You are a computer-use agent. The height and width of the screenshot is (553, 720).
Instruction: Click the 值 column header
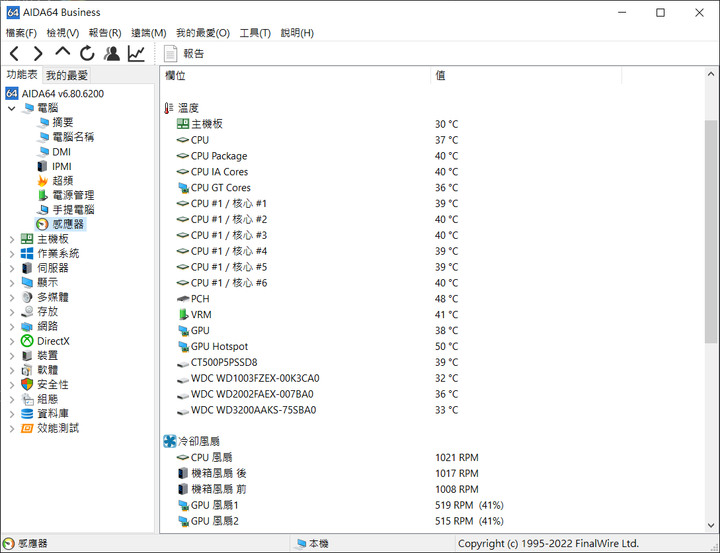coord(526,76)
